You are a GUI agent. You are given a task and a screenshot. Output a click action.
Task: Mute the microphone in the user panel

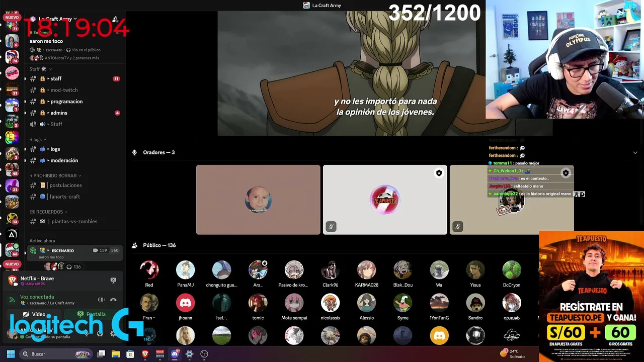click(x=87, y=333)
